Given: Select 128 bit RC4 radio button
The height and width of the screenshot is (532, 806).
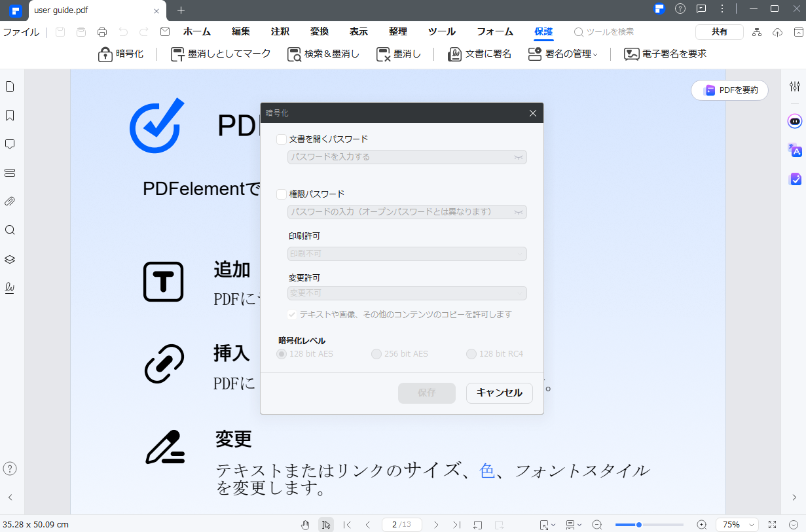Looking at the screenshot, I should click(471, 354).
